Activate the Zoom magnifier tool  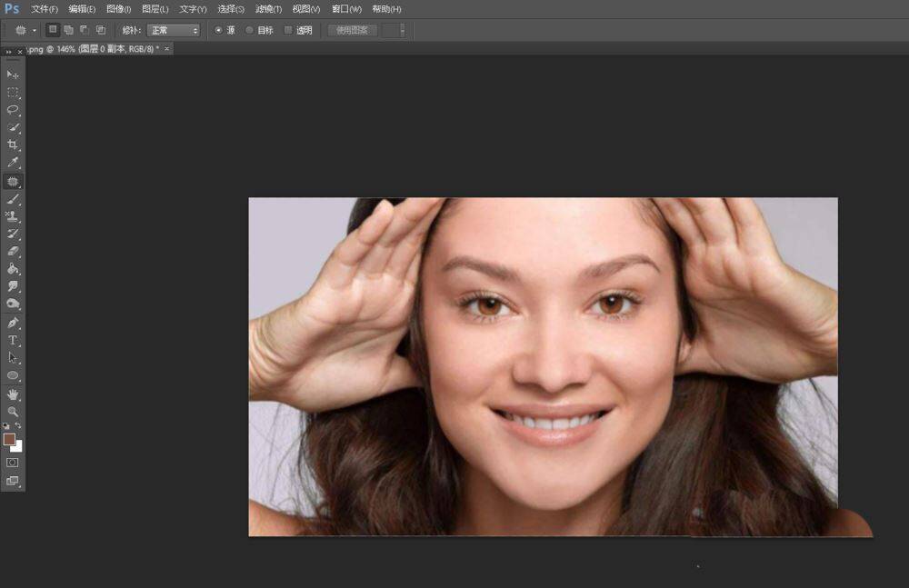[13, 412]
